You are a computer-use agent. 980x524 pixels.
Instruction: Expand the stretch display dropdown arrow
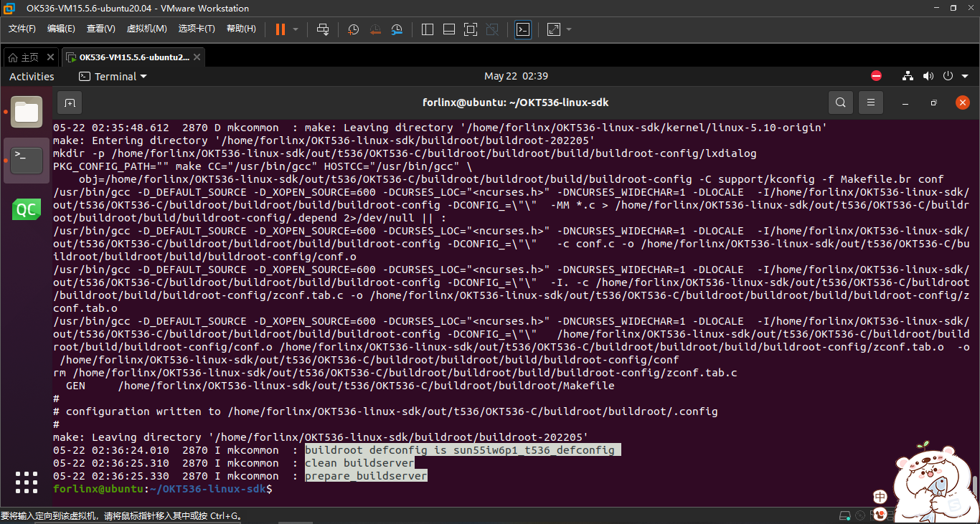click(x=569, y=29)
